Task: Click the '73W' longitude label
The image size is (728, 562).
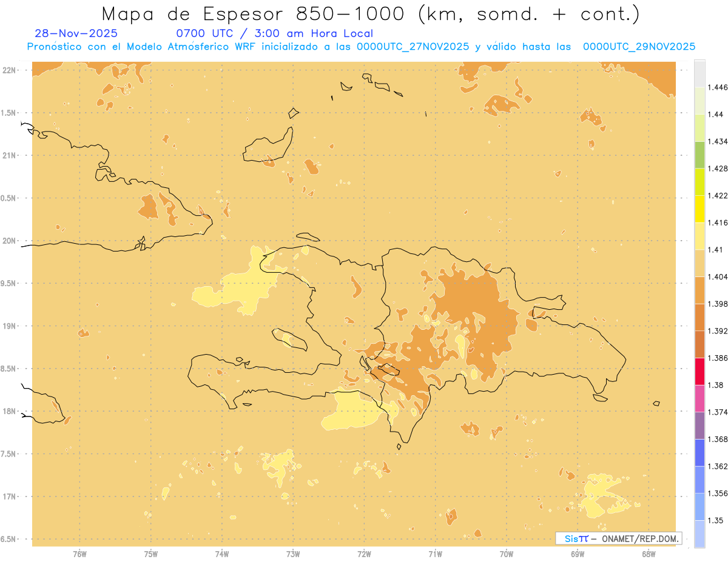Action: (293, 554)
